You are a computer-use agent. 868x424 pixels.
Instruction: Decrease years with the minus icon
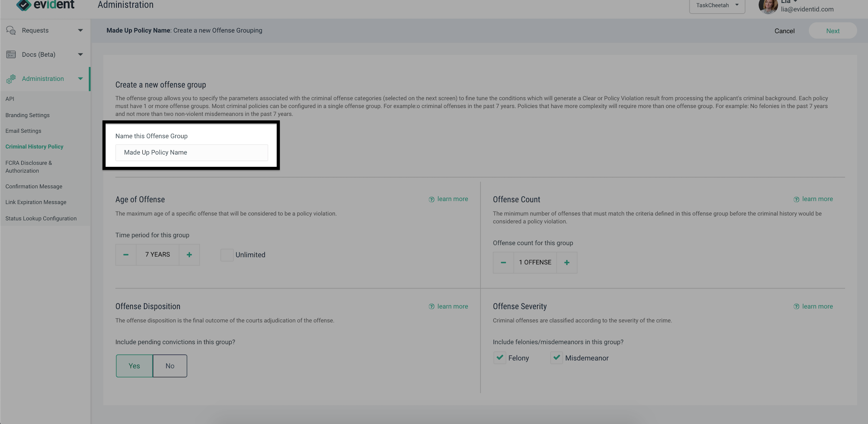126,255
